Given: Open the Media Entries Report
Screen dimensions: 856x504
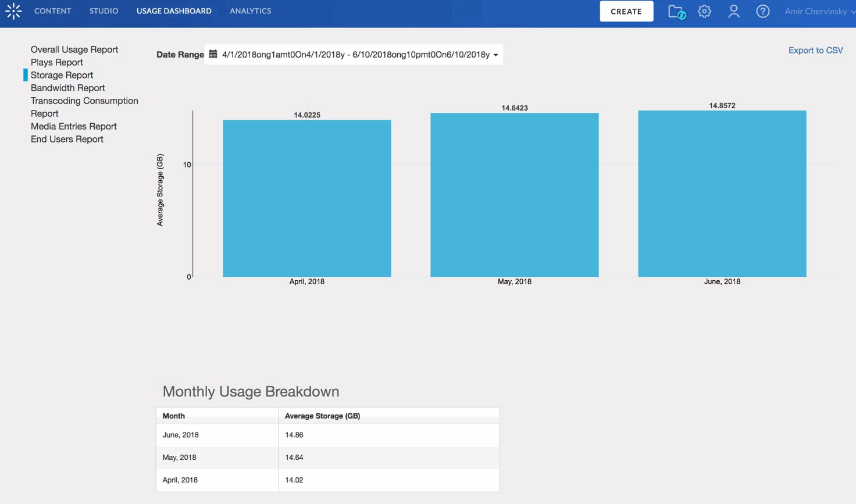Looking at the screenshot, I should (74, 126).
